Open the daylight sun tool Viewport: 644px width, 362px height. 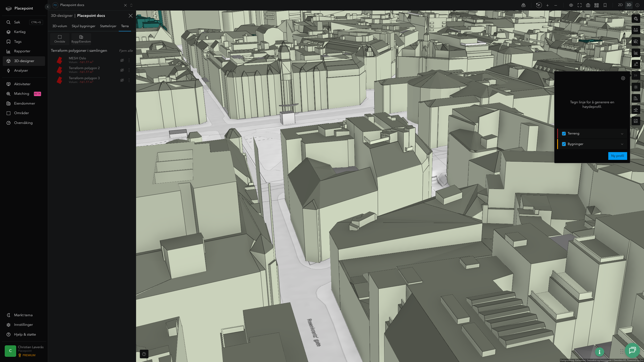click(636, 87)
